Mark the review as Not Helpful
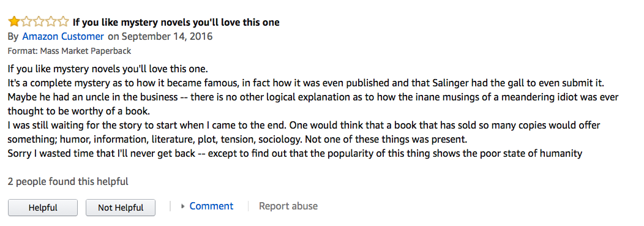Viewport: 644px width, 226px height. click(121, 208)
